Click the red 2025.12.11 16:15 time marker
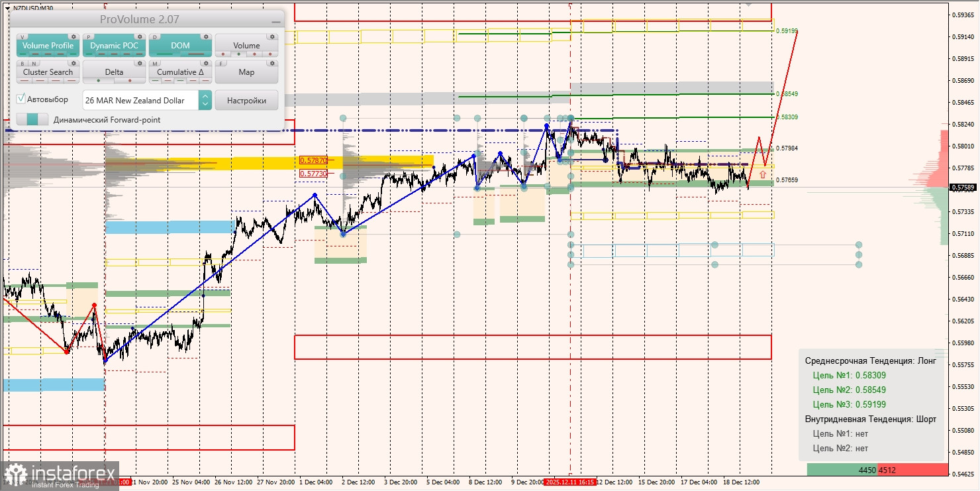Viewport: 980px width, 491px height. tap(570, 482)
